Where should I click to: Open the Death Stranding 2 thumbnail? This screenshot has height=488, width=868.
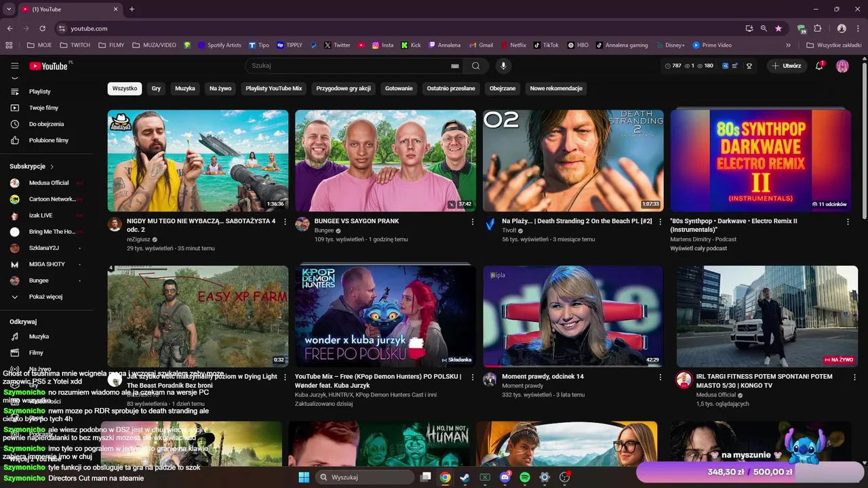(573, 161)
